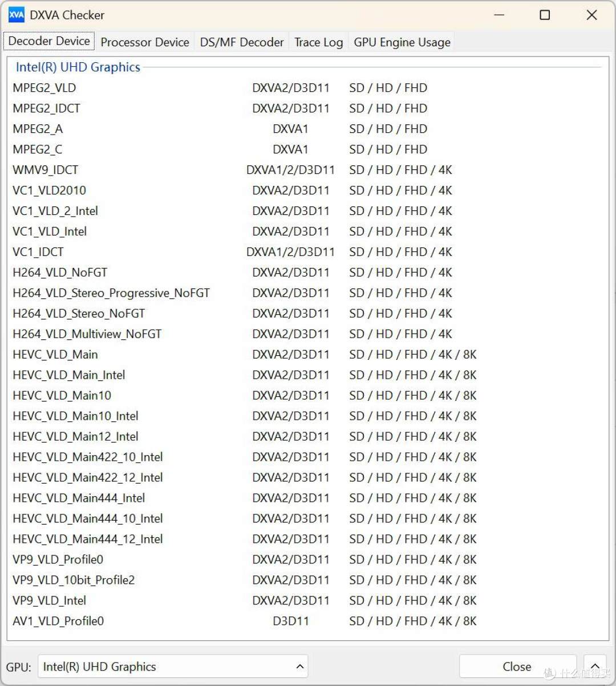Switch to the Processor Device tab
The width and height of the screenshot is (616, 686).
coord(145,42)
